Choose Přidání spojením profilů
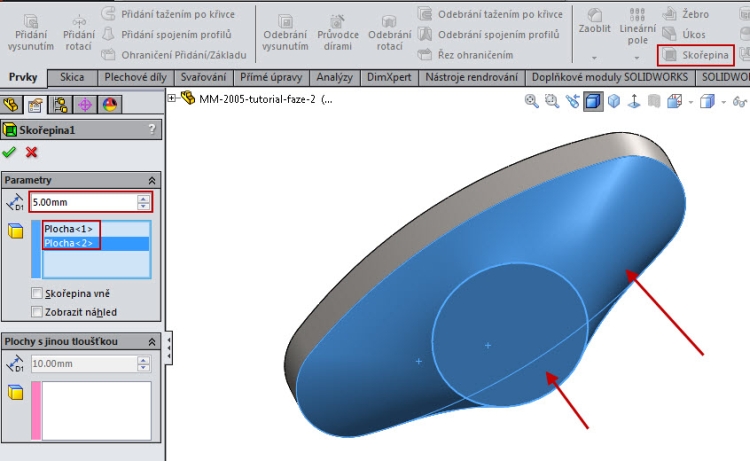This screenshot has height=461, width=750. point(166,34)
